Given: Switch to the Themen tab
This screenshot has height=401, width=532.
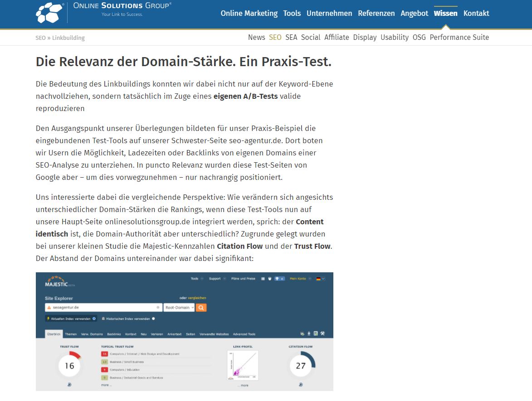Looking at the screenshot, I should point(71,334).
